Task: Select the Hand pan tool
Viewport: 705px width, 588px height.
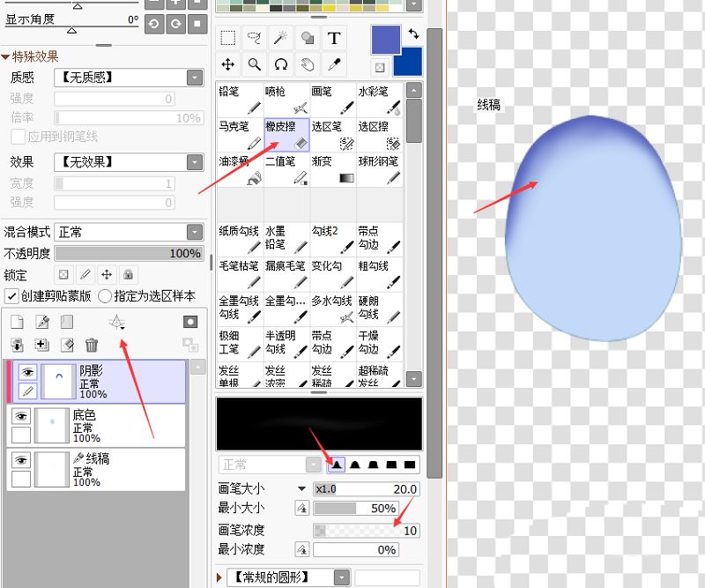Action: [x=307, y=64]
